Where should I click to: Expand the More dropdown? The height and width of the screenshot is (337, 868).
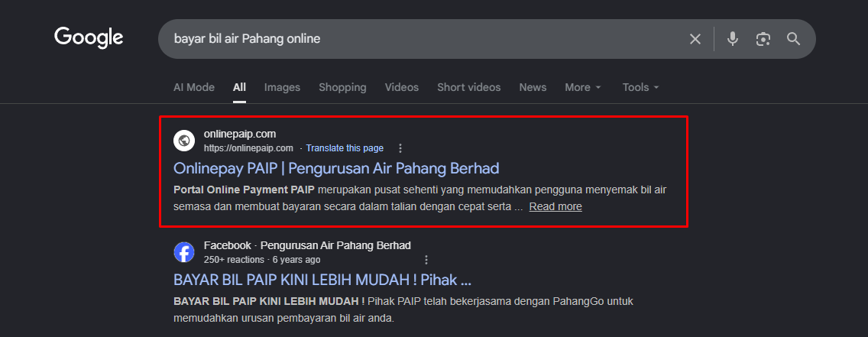(x=583, y=87)
